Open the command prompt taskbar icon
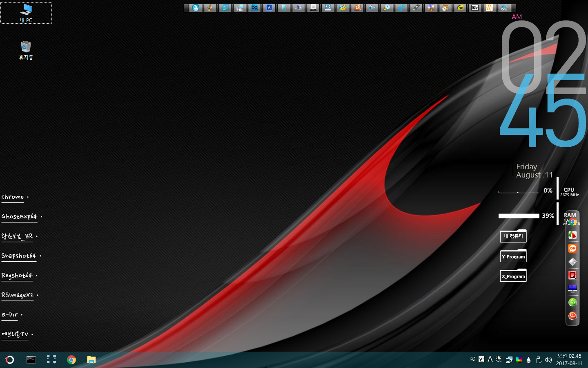The width and height of the screenshot is (588, 368). point(31,360)
